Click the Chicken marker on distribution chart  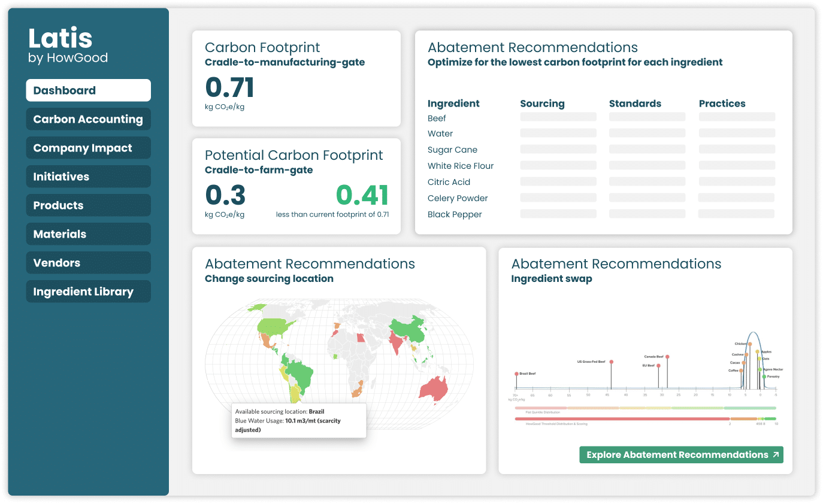tap(749, 344)
